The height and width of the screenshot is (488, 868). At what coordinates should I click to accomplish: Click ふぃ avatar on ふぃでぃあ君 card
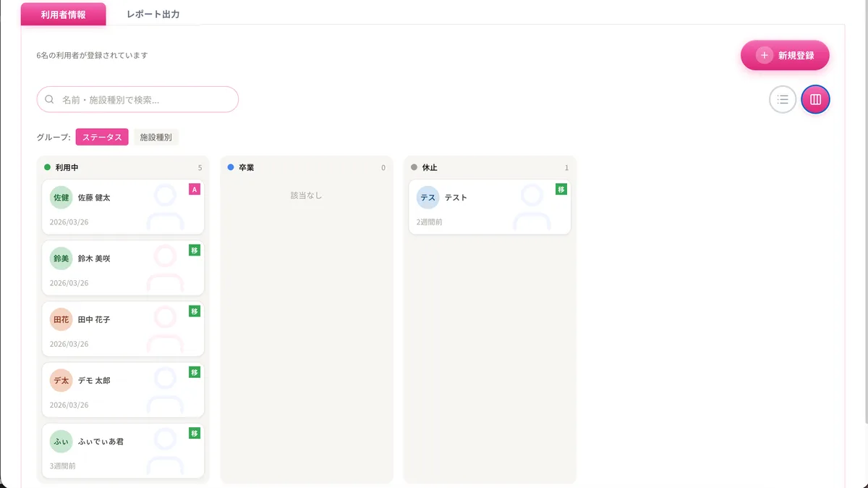(x=61, y=441)
